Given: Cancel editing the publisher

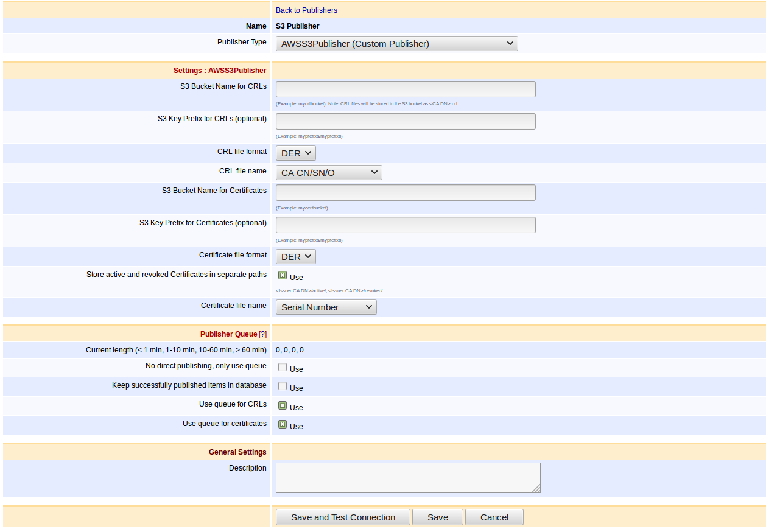Looking at the screenshot, I should [494, 517].
